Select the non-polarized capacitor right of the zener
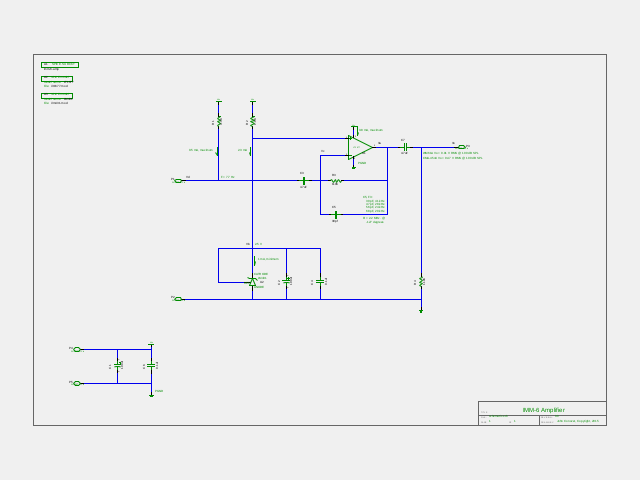640x480 pixels. coord(320,281)
